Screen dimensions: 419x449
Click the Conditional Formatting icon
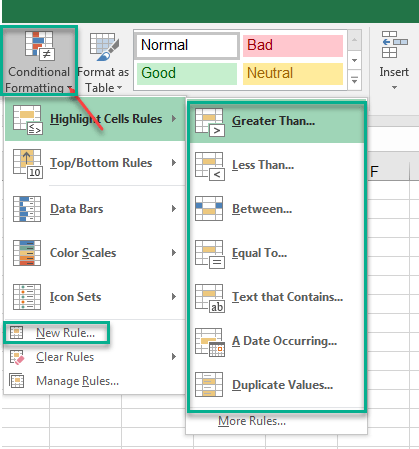39,46
